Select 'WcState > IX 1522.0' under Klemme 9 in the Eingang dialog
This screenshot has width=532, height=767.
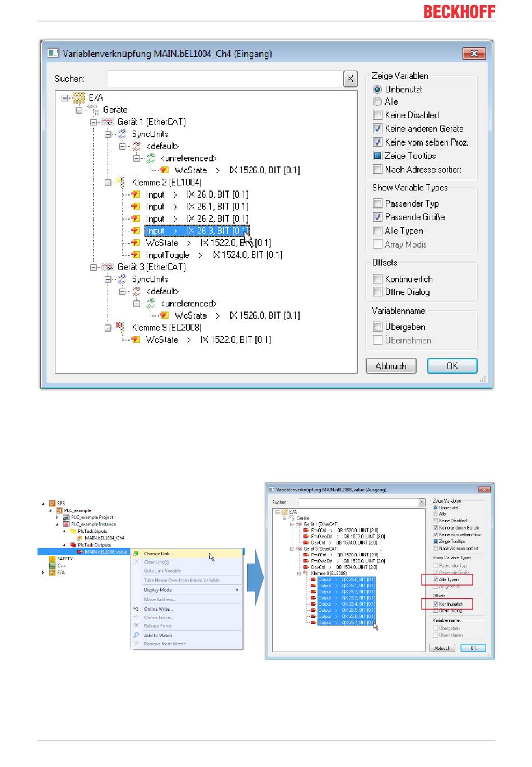point(208,340)
